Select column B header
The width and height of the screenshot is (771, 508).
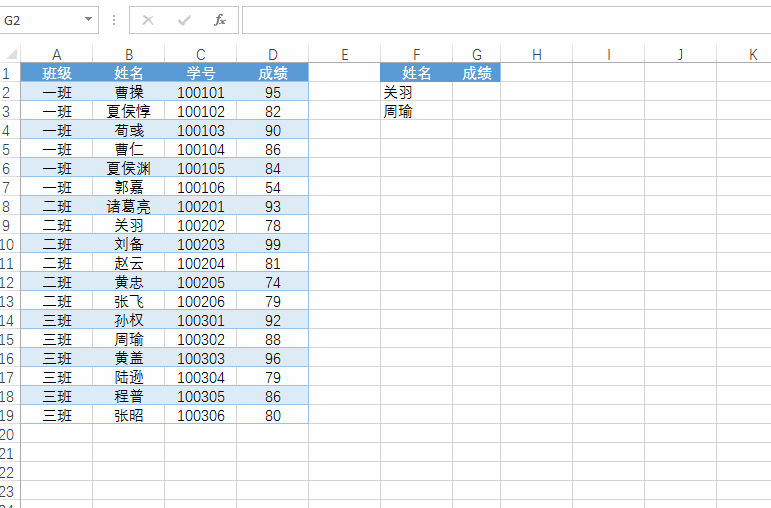tap(128, 54)
